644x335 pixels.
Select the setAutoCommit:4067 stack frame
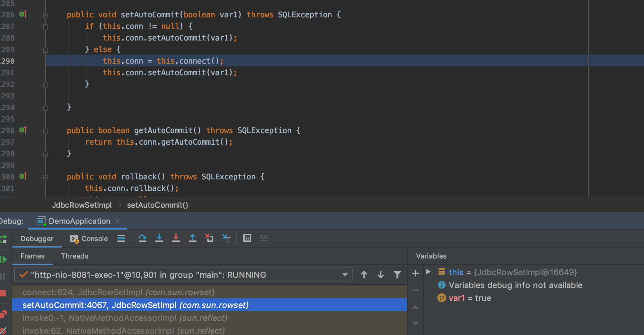(x=210, y=305)
